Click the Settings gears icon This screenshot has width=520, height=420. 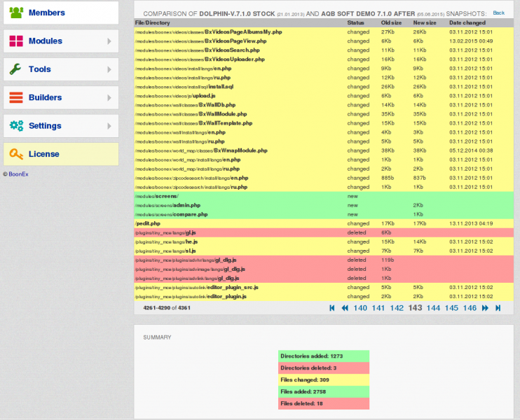pyautogui.click(x=16, y=126)
